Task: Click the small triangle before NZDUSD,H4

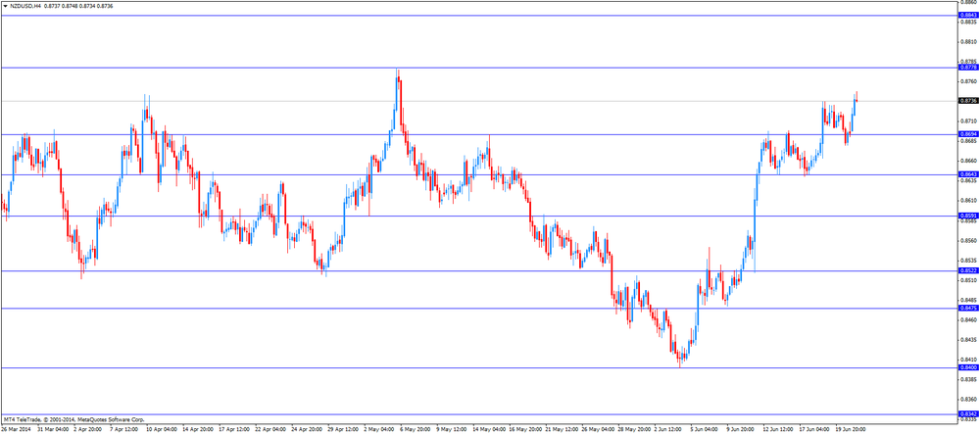Action: 5,5
